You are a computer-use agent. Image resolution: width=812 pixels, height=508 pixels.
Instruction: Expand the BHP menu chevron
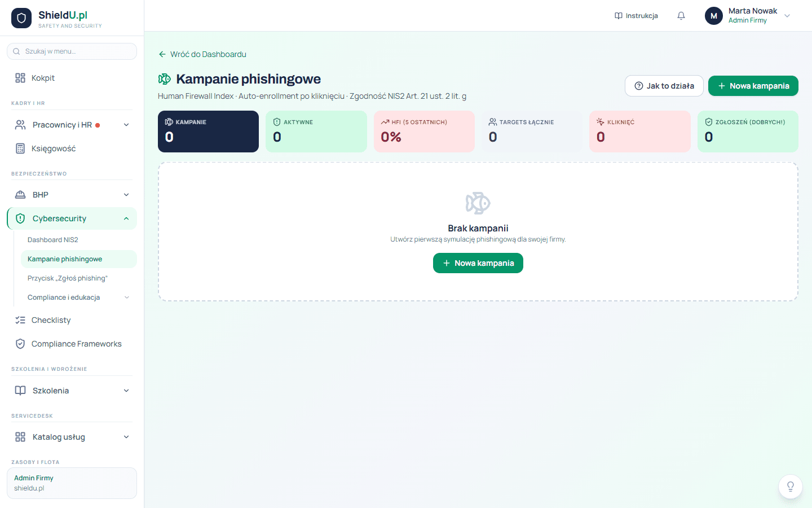tap(126, 195)
